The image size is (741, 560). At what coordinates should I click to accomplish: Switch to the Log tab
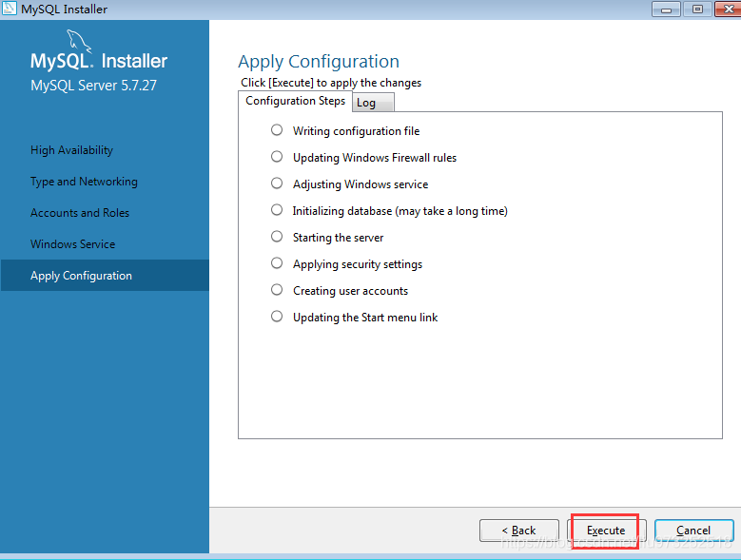coord(373,103)
